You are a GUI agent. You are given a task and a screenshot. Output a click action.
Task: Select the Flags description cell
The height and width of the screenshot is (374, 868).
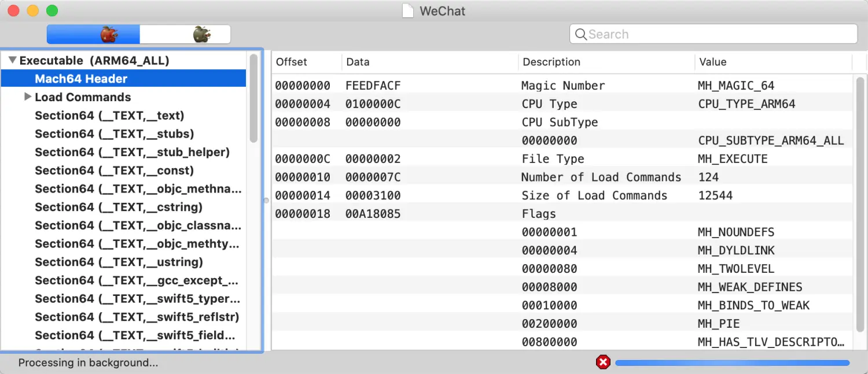539,214
